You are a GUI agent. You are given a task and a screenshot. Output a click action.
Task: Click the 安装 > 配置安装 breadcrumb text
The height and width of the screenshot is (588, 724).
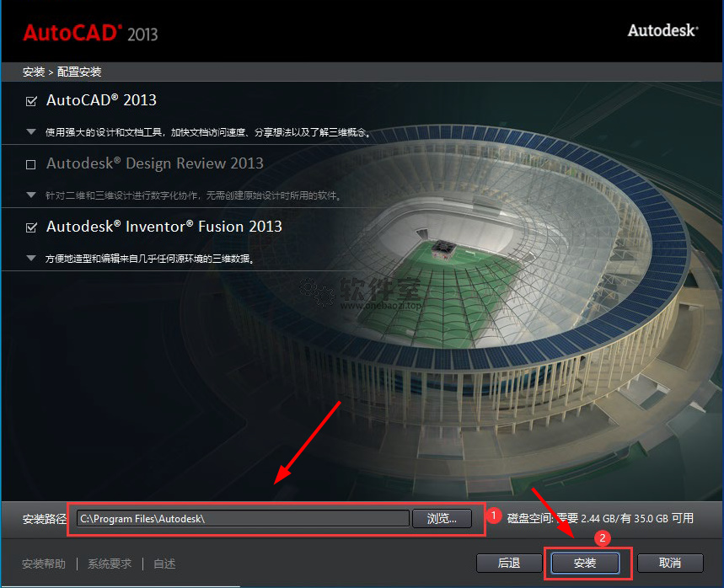[x=62, y=72]
